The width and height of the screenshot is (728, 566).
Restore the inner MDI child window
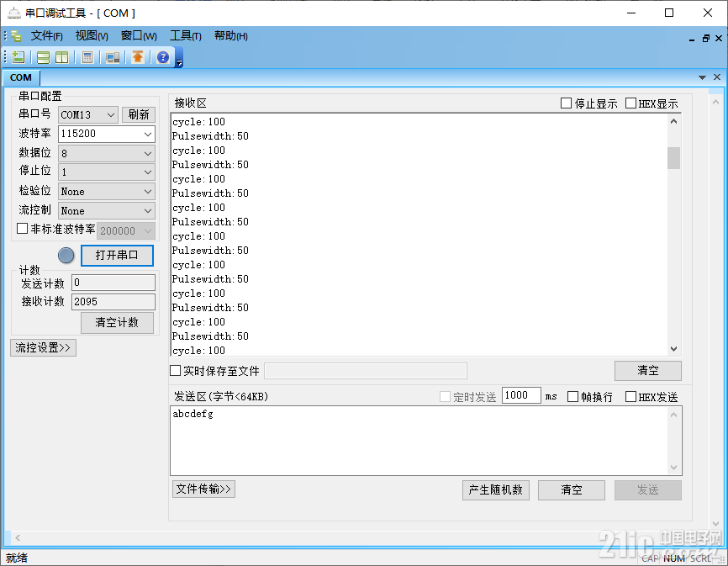tap(705, 39)
